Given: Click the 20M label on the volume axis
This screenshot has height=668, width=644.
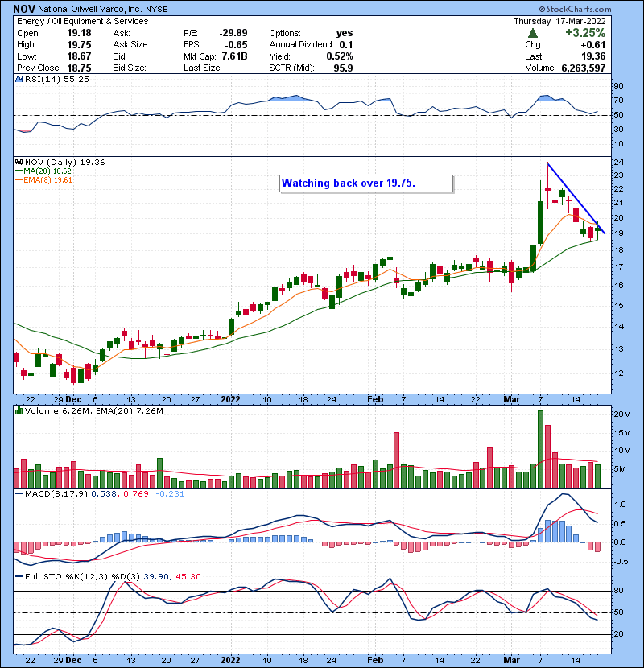Looking at the screenshot, I should (622, 414).
